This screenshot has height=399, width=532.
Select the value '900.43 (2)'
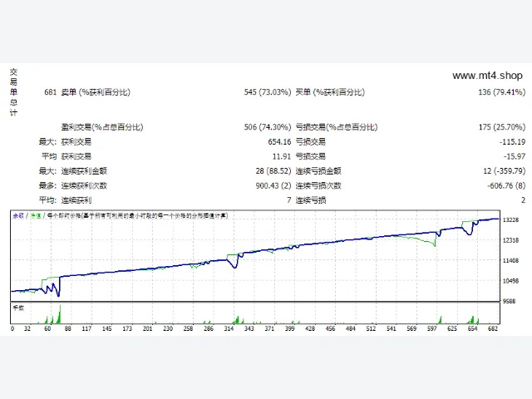pyautogui.click(x=273, y=185)
